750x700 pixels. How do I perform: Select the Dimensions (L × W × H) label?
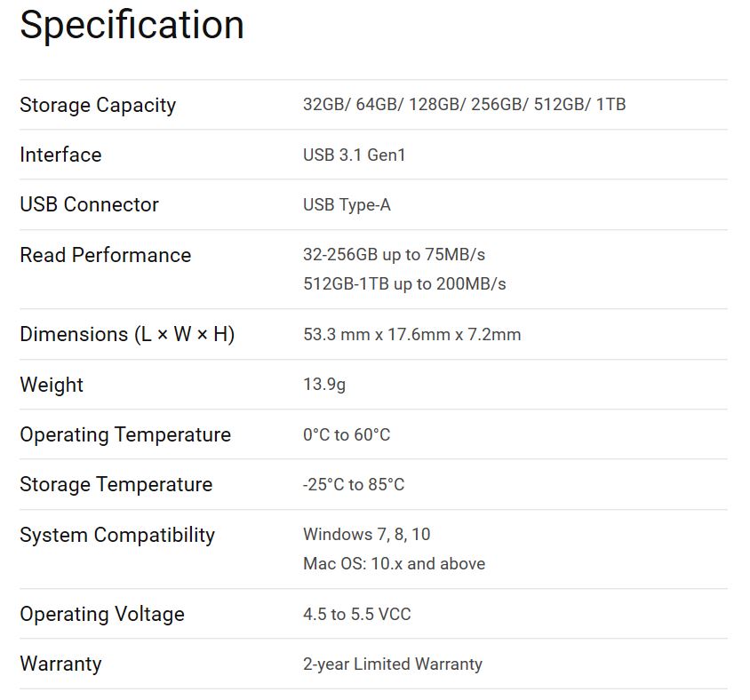(x=127, y=334)
